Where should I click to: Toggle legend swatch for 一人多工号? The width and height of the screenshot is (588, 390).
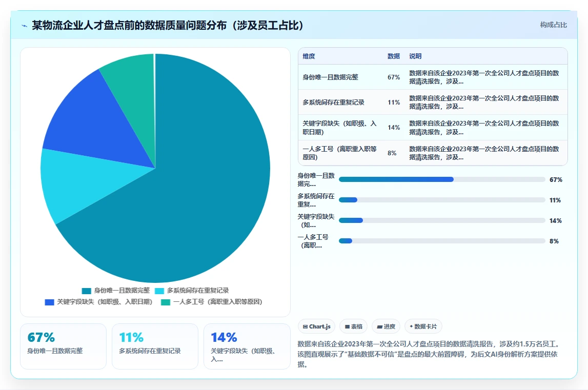(166, 302)
